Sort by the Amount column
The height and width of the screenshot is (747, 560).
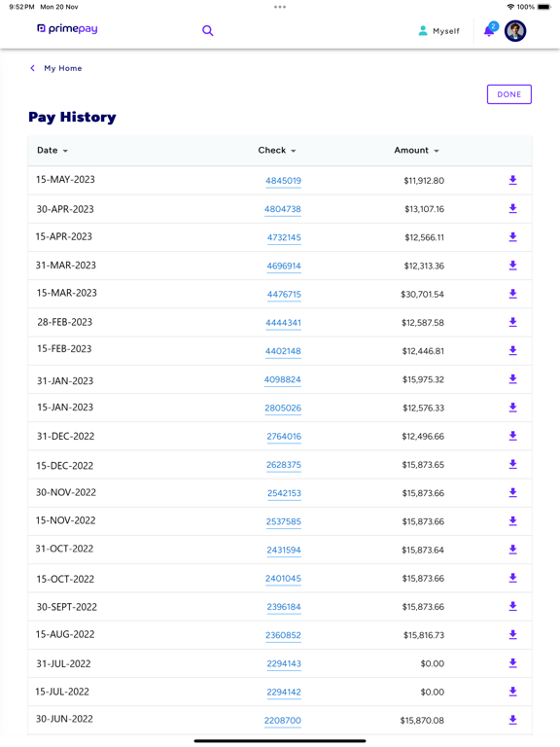coord(416,150)
